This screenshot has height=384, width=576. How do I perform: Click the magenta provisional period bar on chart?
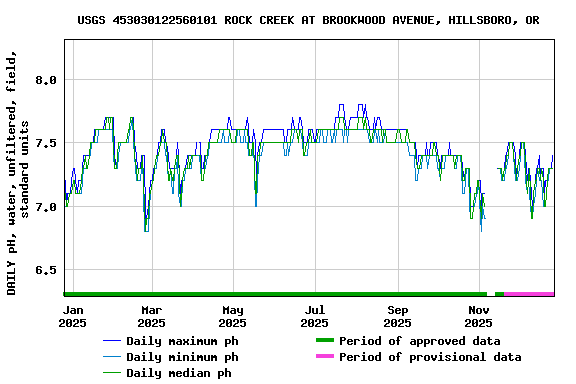tap(529, 294)
